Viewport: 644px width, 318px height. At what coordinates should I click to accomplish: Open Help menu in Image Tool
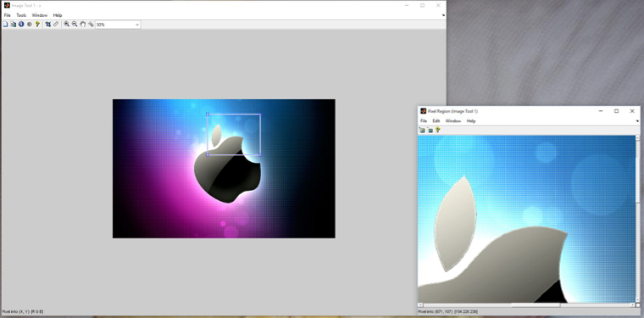(x=58, y=15)
